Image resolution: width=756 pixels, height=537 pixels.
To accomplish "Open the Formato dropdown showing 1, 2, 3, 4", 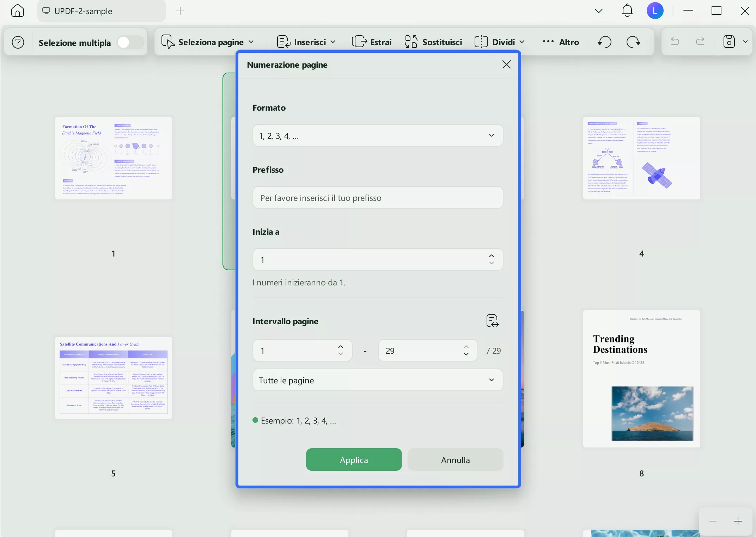I will click(377, 135).
